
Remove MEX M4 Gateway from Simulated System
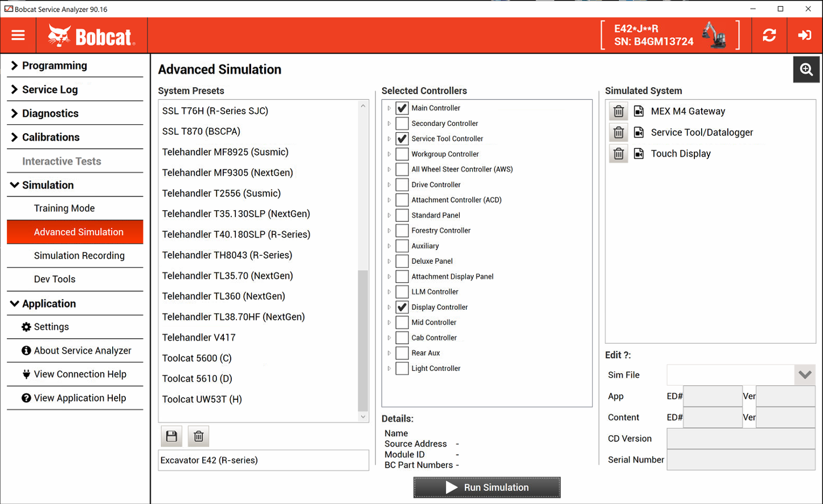pyautogui.click(x=619, y=111)
